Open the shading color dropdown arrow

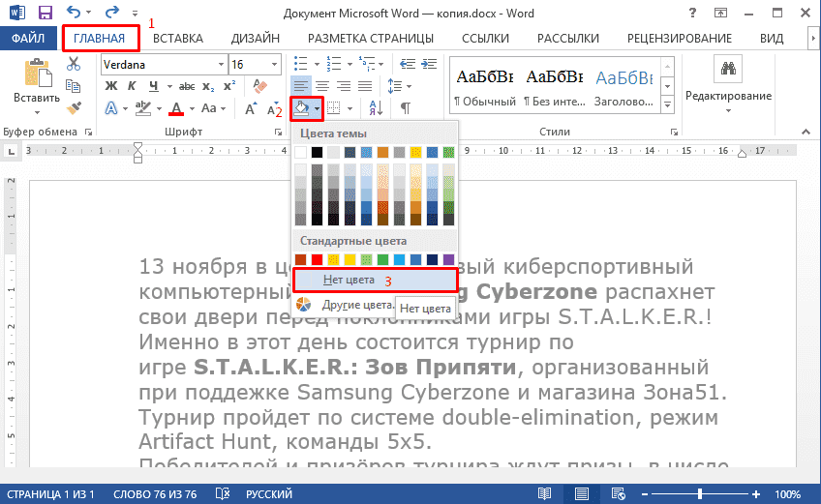tap(317, 109)
